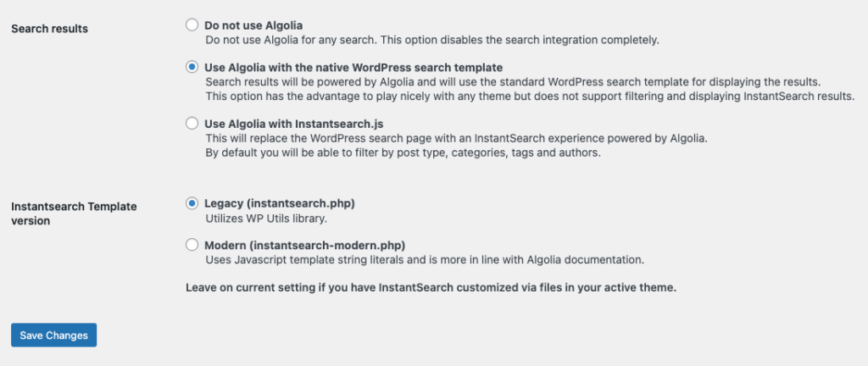Click the 'Utilizes WP Utils library.' description
The width and height of the screenshot is (868, 366).
[266, 219]
